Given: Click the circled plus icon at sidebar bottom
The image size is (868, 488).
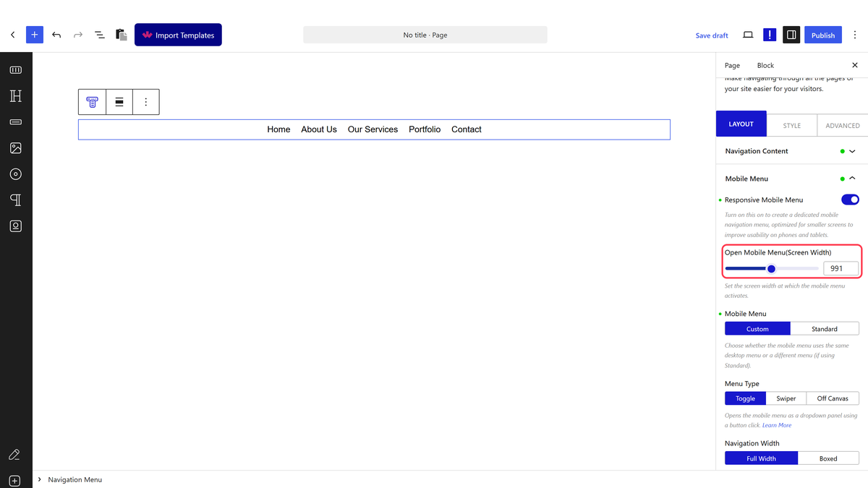Looking at the screenshot, I should (14, 481).
